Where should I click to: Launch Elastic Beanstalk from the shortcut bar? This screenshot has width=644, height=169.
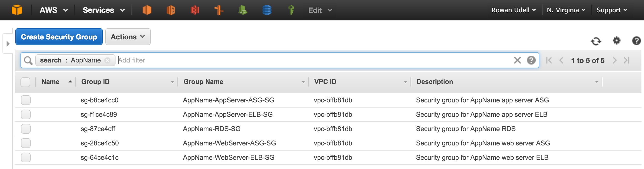tap(242, 10)
